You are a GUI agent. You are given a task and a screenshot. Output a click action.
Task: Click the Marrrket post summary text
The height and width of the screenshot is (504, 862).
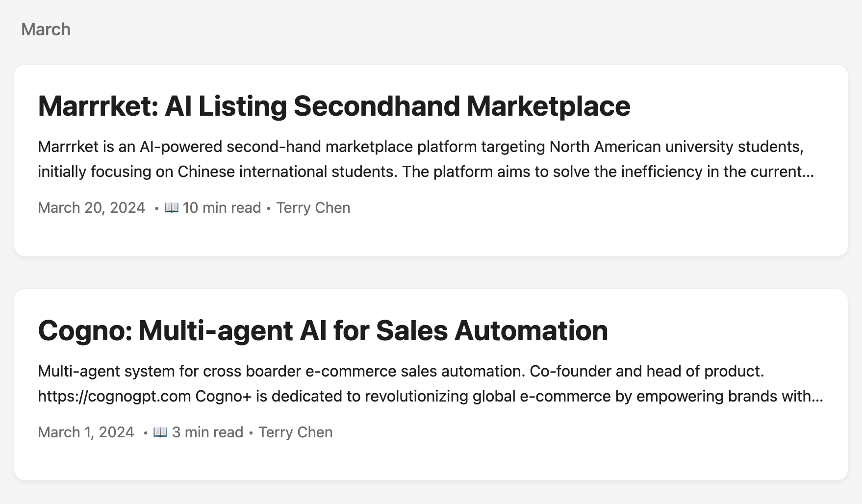pos(426,159)
